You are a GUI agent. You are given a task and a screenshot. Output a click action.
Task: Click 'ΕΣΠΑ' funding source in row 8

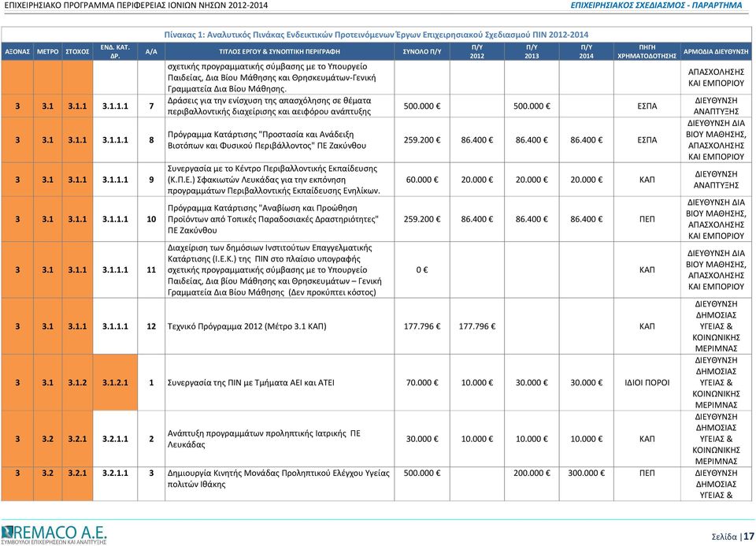647,140
